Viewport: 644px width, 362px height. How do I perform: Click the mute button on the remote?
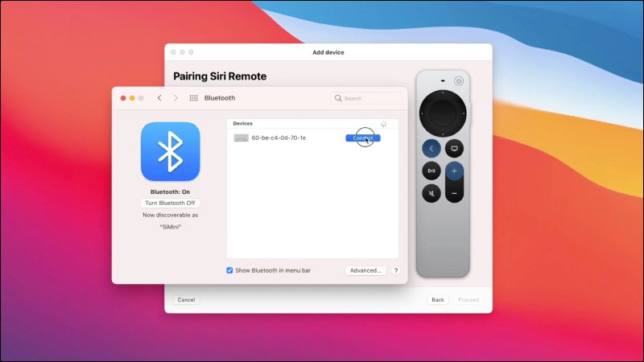coord(431,193)
